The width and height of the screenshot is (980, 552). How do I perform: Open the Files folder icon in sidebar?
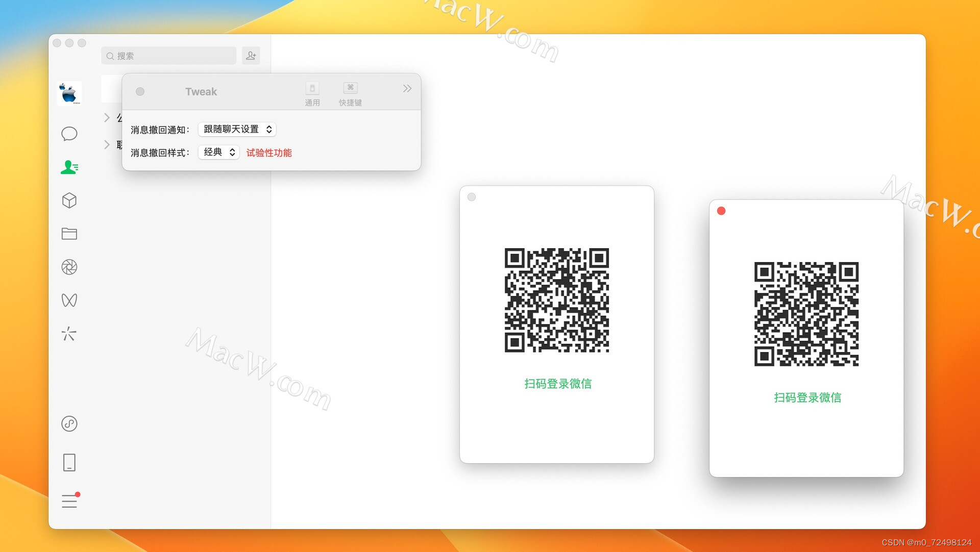click(69, 233)
